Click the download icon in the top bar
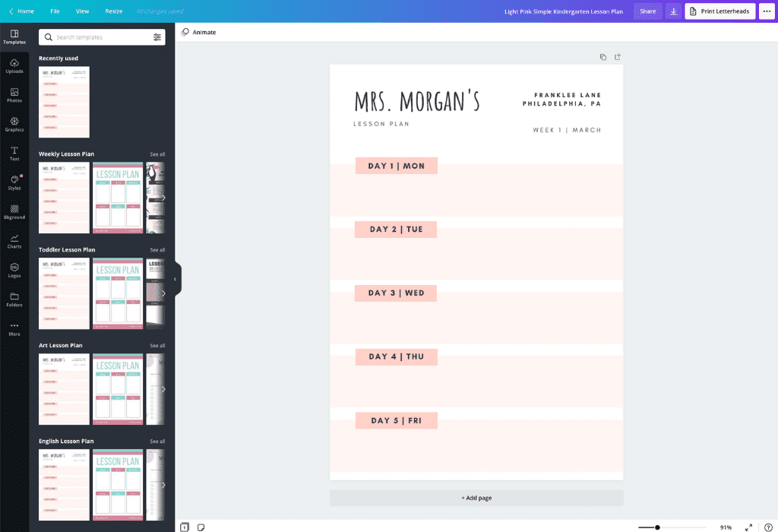 point(673,11)
